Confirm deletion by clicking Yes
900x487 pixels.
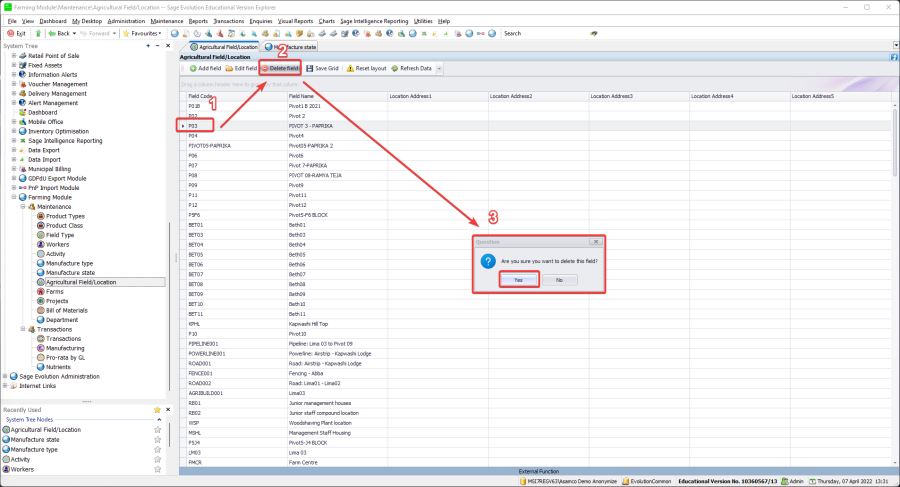pos(518,280)
